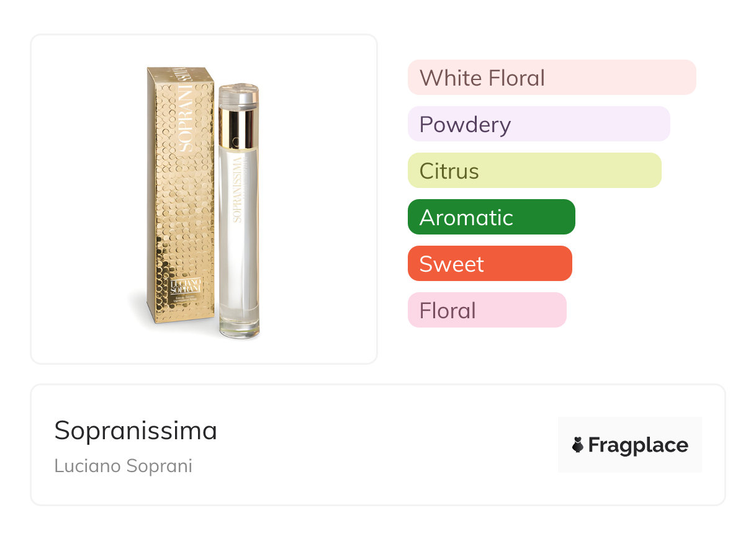Click the Citrus accord bar

[x=534, y=171]
